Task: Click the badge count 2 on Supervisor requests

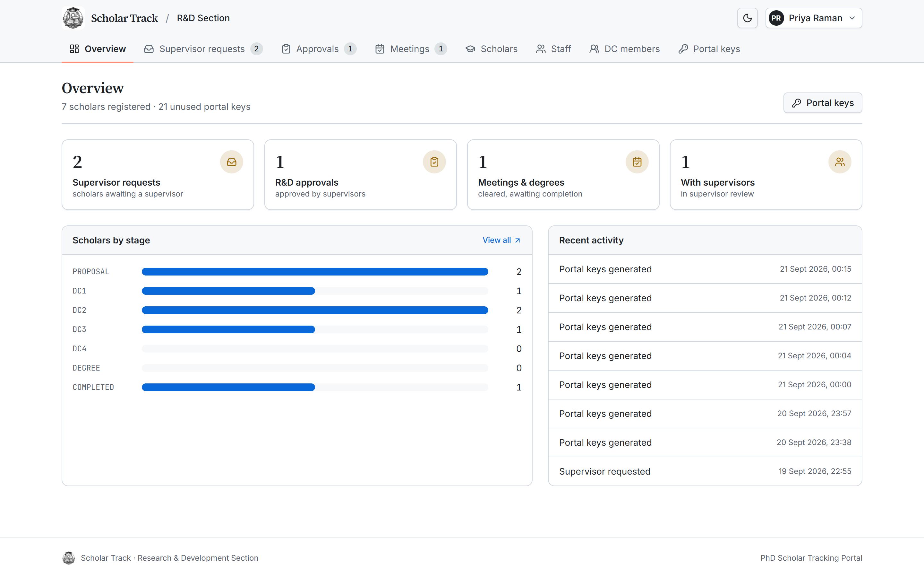Action: (x=257, y=49)
